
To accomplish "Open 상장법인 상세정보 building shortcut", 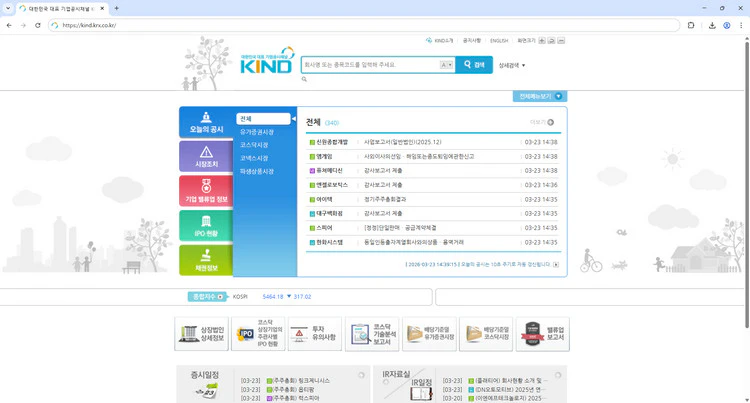I will click(x=201, y=335).
